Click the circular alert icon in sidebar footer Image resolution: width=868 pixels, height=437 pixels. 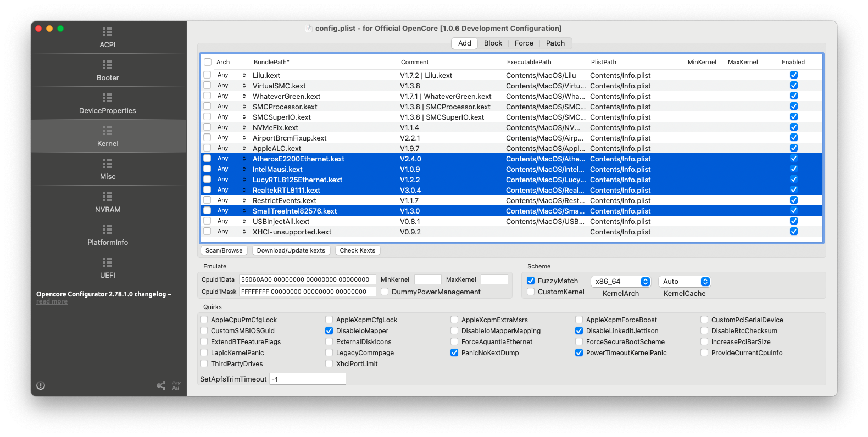[x=41, y=385]
